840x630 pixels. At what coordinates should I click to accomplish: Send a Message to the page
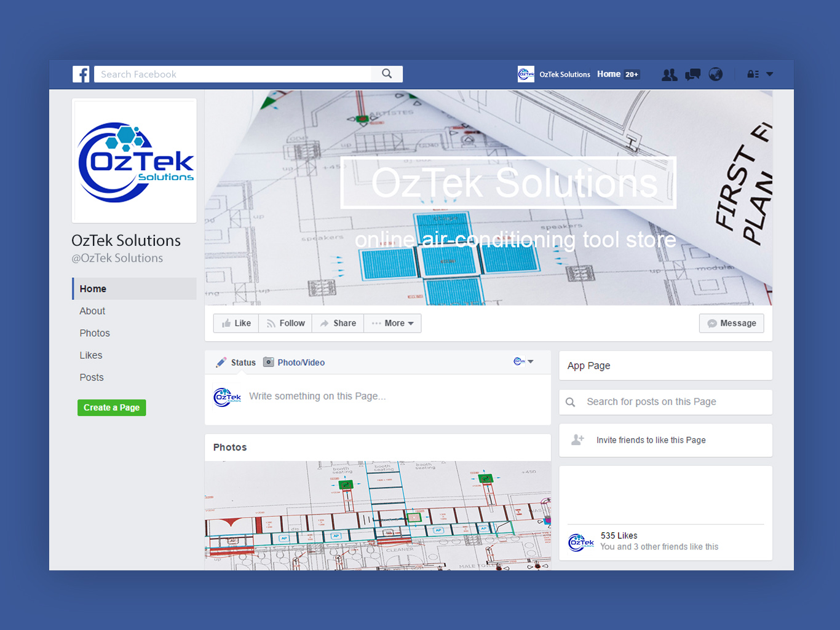tap(731, 323)
